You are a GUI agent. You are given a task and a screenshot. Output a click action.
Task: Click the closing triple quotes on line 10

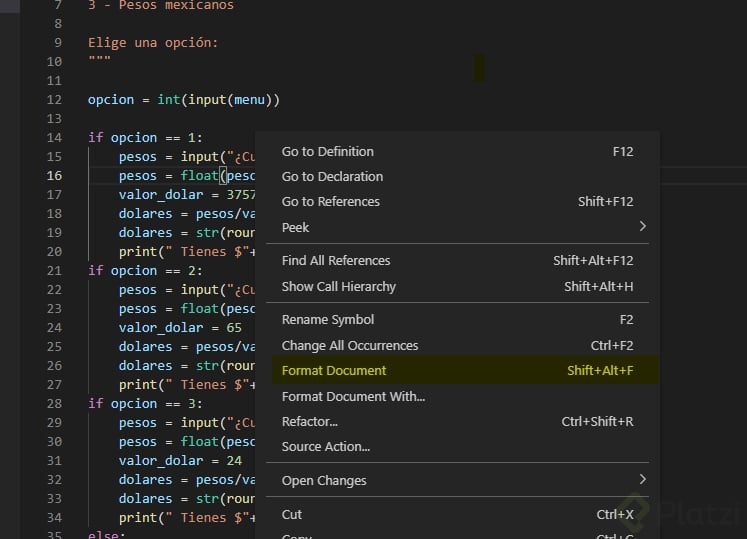99,60
